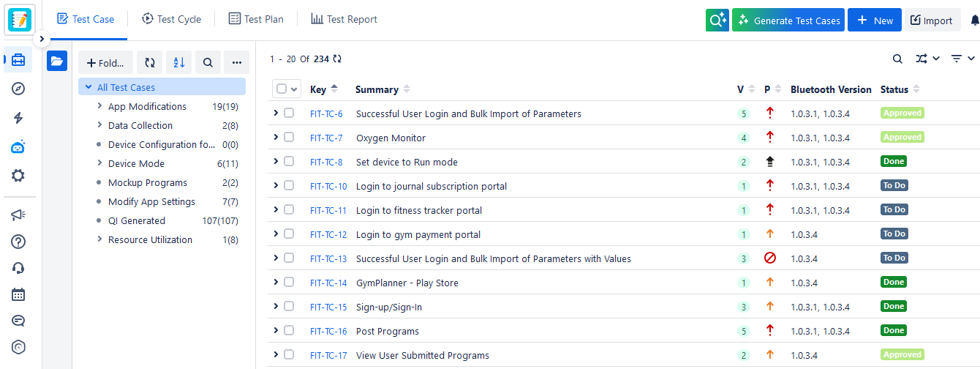Click the Approved status badge for FIT-TC-7
Screen dimensions: 980x369
[902, 138]
